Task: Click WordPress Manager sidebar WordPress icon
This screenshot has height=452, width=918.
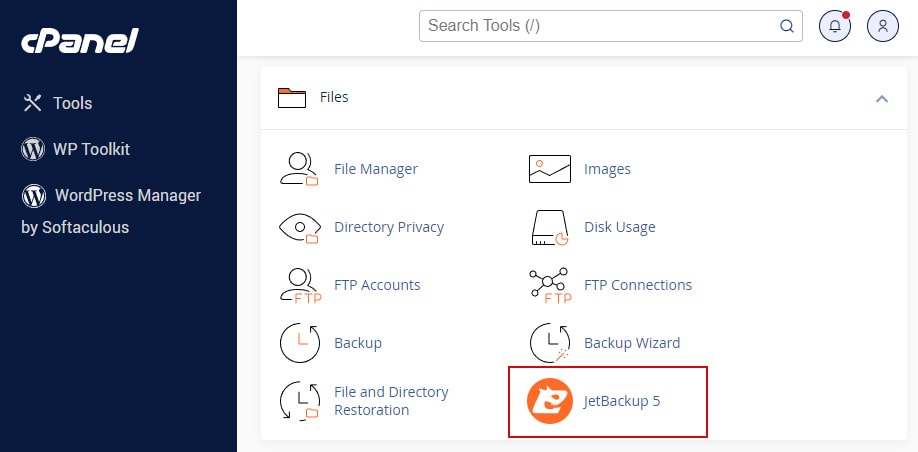Action: [33, 196]
